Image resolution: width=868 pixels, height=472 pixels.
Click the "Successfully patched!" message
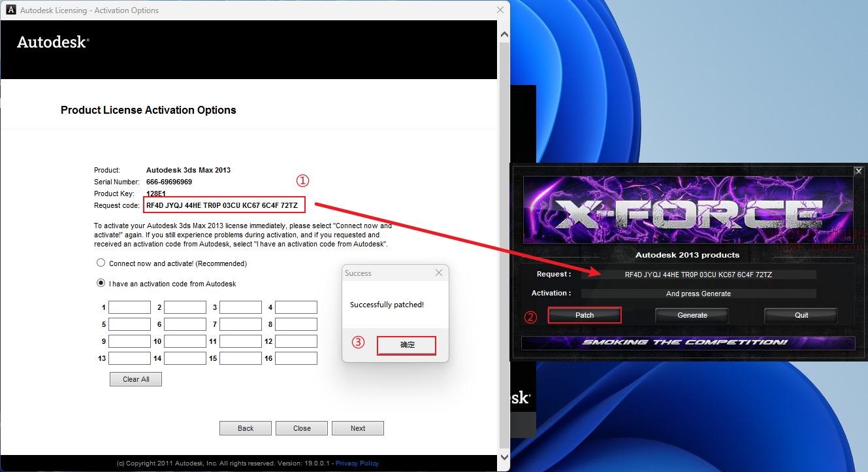[x=387, y=305]
